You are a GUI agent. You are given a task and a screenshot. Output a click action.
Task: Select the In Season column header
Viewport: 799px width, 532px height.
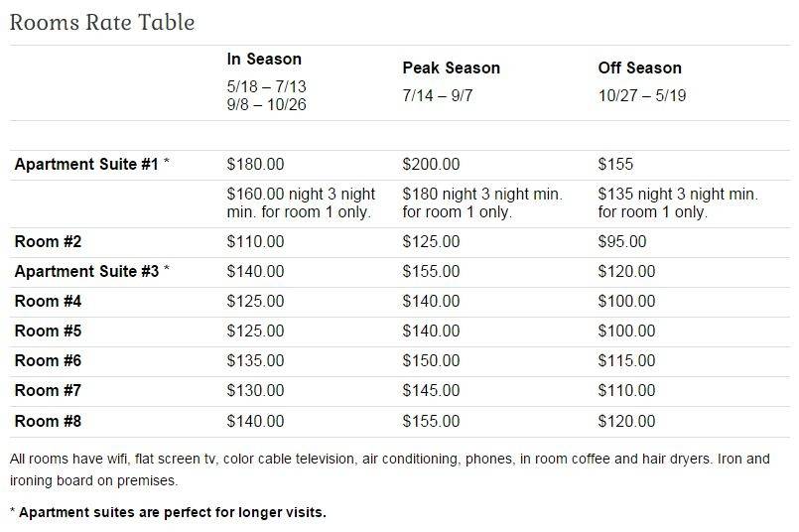click(264, 60)
